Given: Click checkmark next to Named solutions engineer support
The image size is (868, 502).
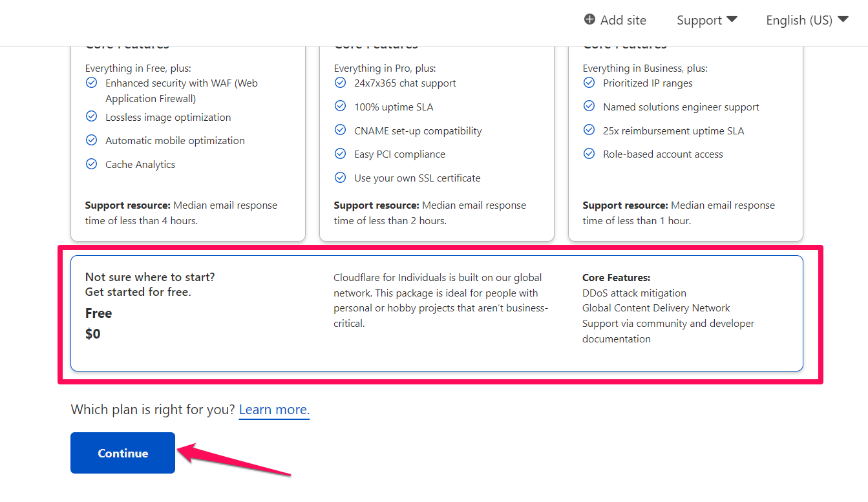Looking at the screenshot, I should [589, 106].
